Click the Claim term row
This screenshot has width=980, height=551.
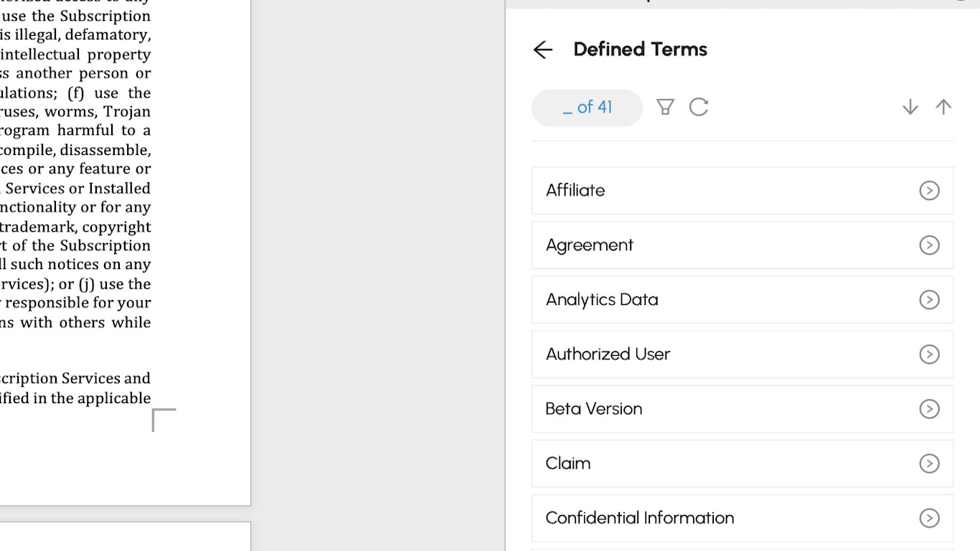[568, 463]
